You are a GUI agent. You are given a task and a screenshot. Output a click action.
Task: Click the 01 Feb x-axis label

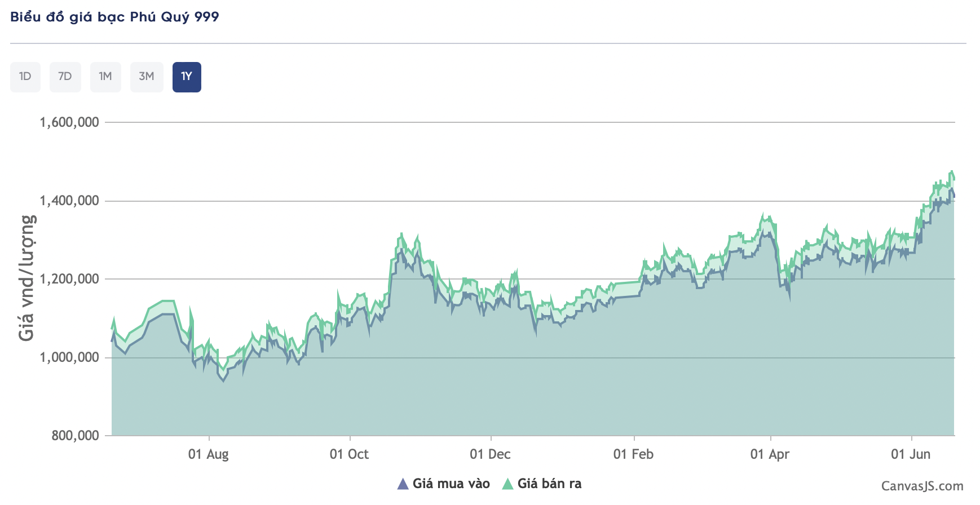[633, 454]
